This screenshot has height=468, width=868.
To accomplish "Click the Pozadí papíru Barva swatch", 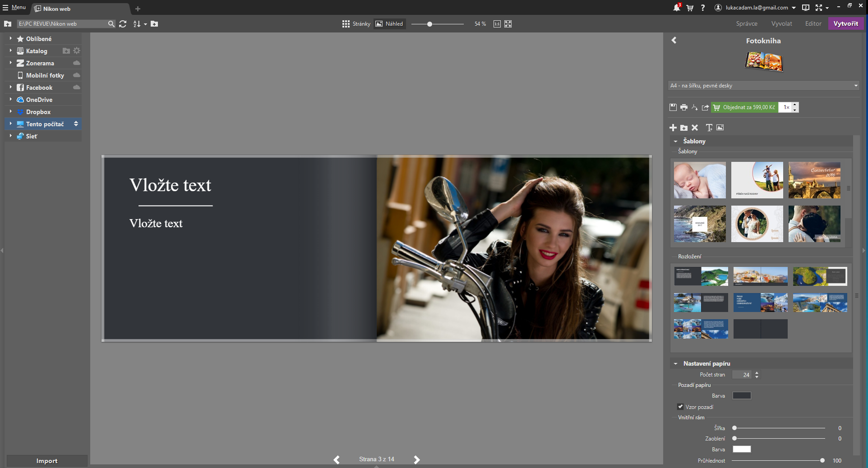I will point(741,396).
